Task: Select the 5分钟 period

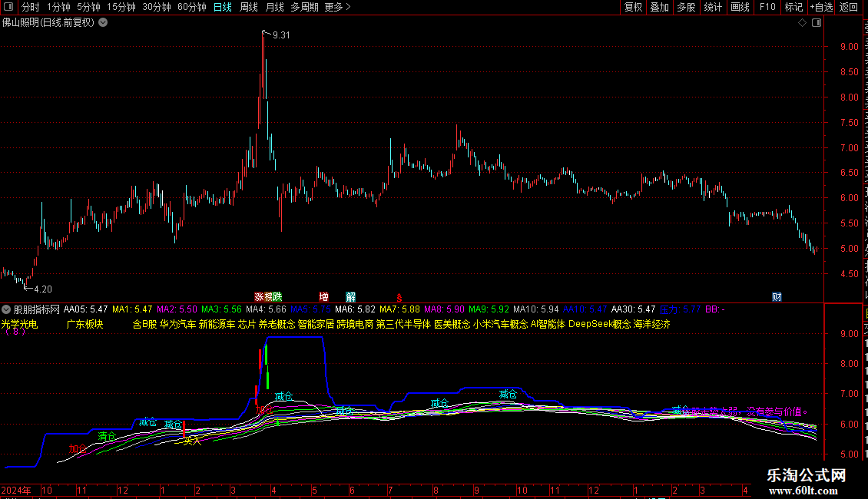Action: 88,7
